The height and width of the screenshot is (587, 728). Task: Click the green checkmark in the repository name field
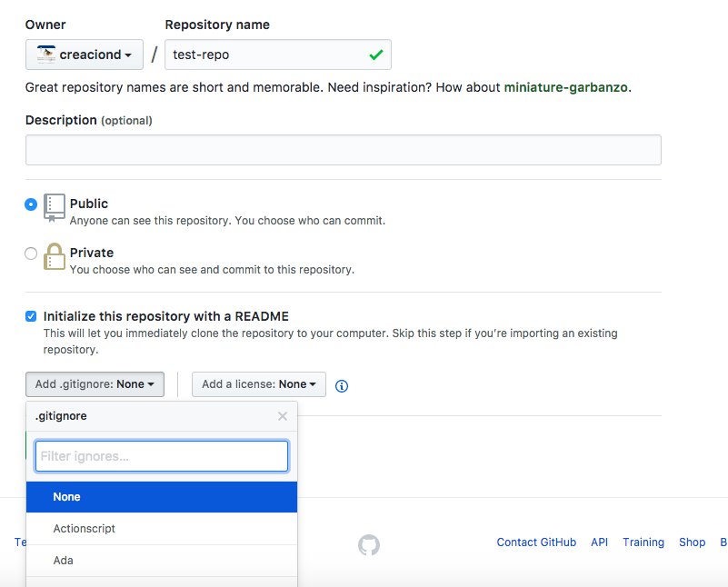pos(376,55)
